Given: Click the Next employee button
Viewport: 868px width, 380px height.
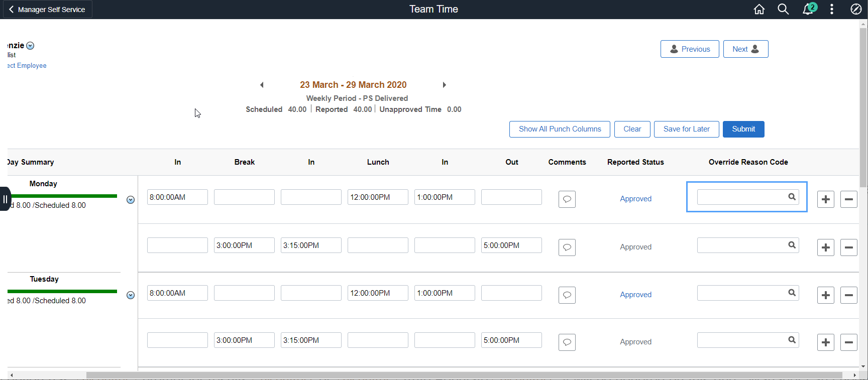Looking at the screenshot, I should point(745,49).
